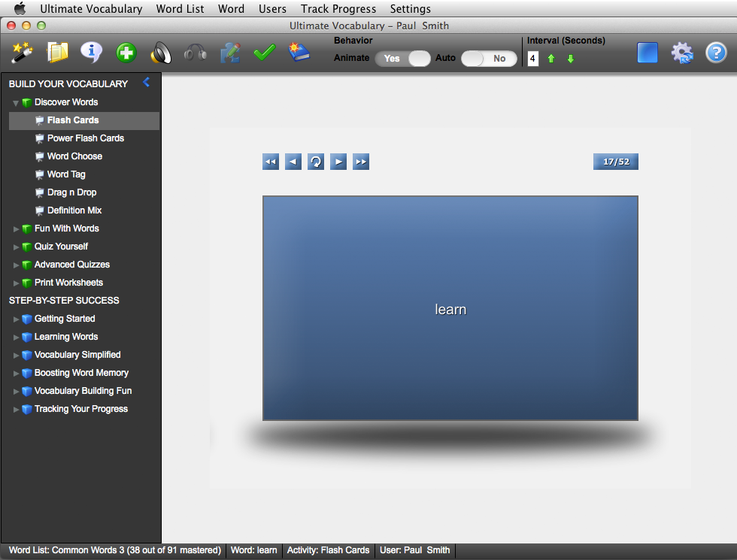
Task: Increase interval seconds with green up arrow
Action: pos(551,59)
